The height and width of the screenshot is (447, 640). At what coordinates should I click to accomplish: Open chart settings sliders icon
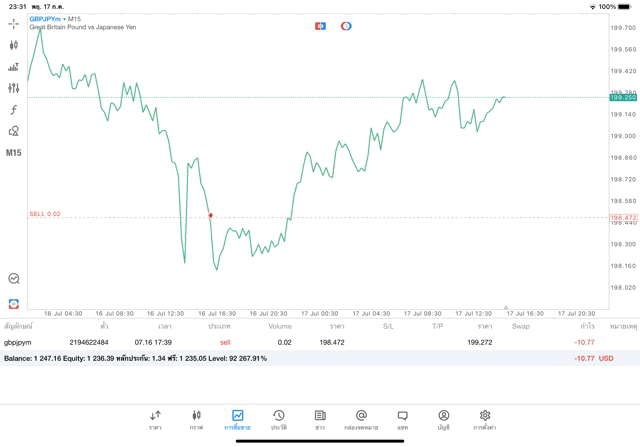pos(14,88)
